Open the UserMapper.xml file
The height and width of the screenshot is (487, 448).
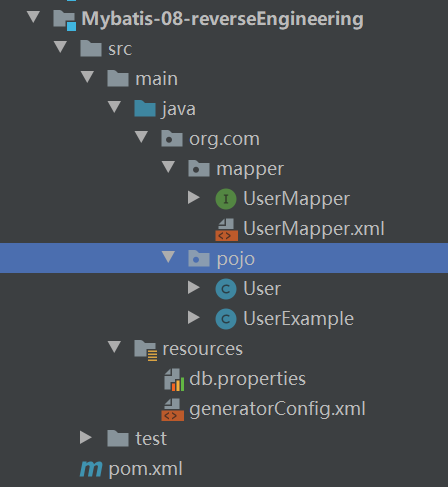(314, 229)
